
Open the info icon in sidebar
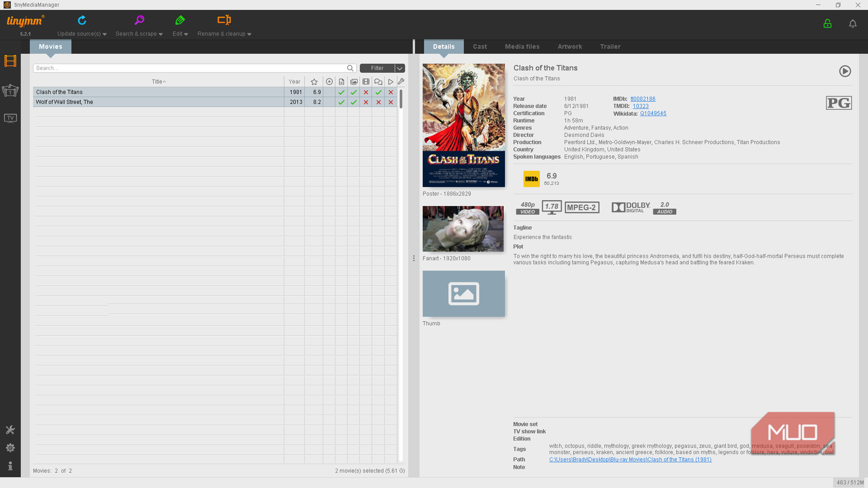click(10, 466)
